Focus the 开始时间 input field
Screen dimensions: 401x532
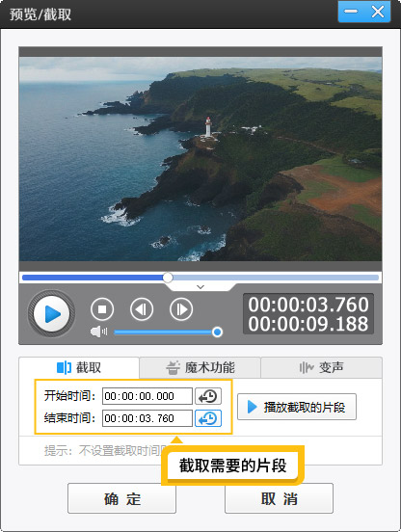coord(147,396)
